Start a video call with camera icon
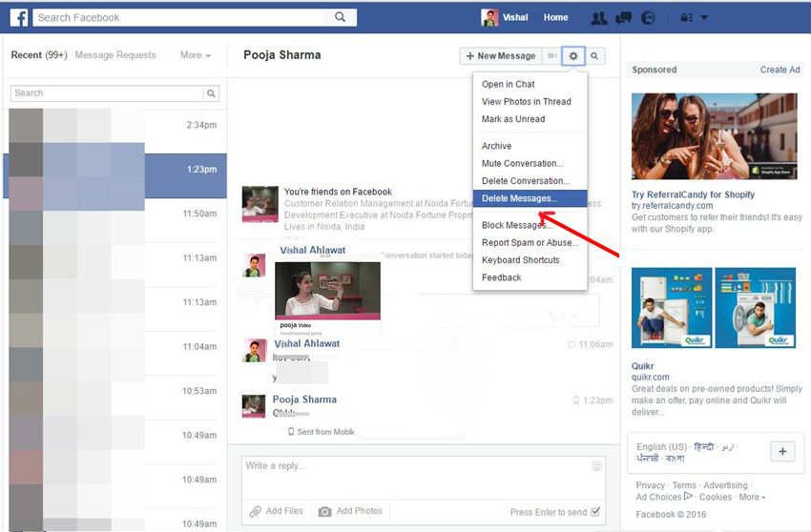The image size is (811, 532). [551, 56]
